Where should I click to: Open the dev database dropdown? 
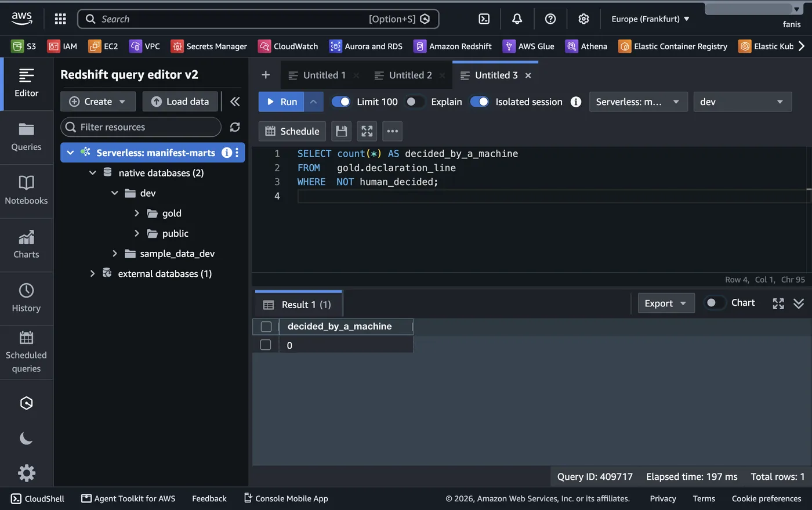pyautogui.click(x=742, y=102)
